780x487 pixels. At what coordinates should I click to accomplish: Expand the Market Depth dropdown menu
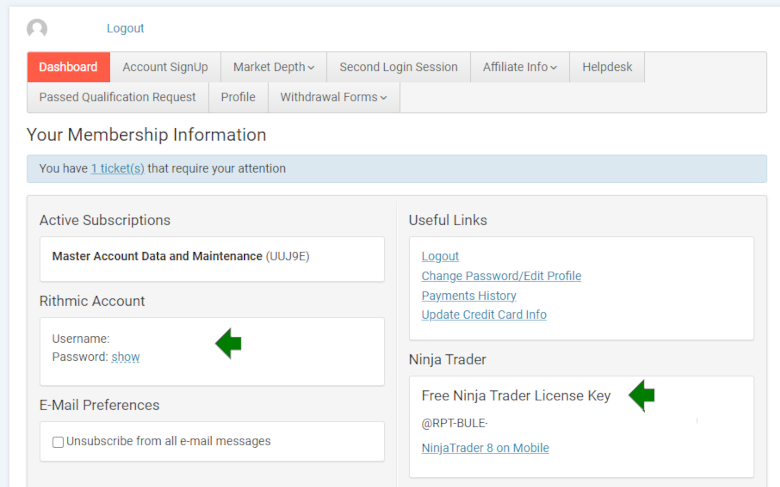(273, 67)
